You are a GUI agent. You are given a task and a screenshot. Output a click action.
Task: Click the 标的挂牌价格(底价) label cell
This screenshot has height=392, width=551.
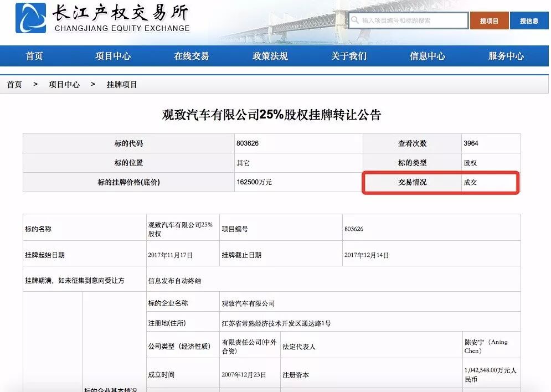pyautogui.click(x=128, y=182)
